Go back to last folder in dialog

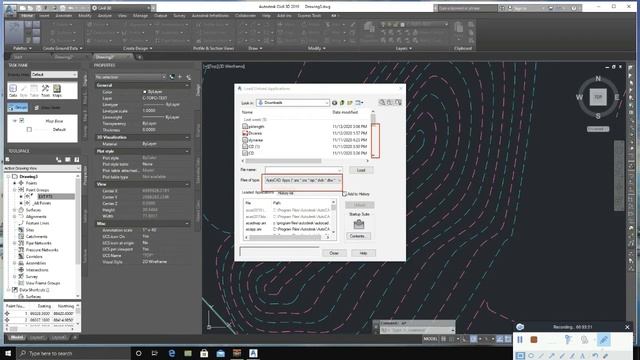pyautogui.click(x=335, y=103)
